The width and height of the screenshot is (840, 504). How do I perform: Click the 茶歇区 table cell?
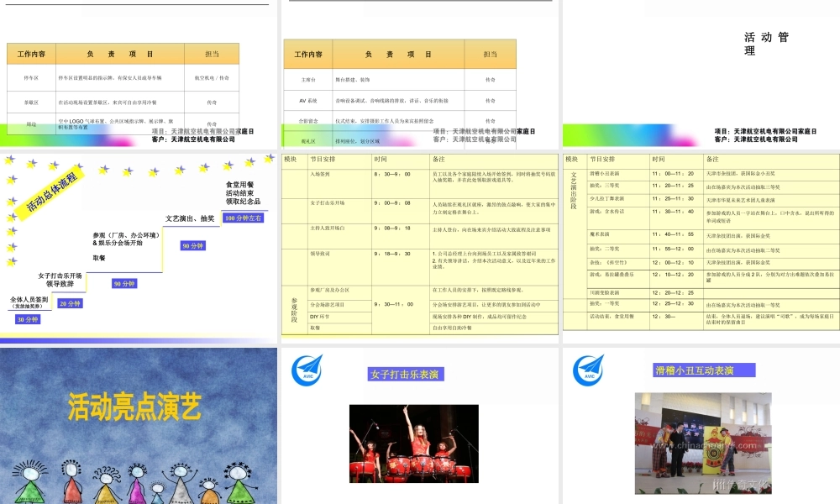pos(31,102)
